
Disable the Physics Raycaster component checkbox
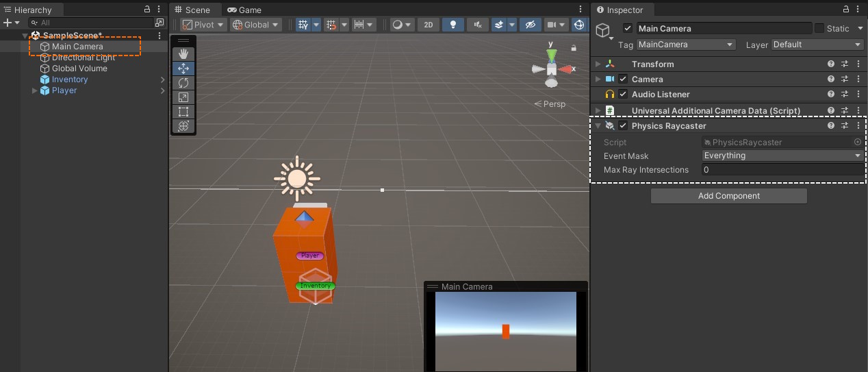[623, 126]
